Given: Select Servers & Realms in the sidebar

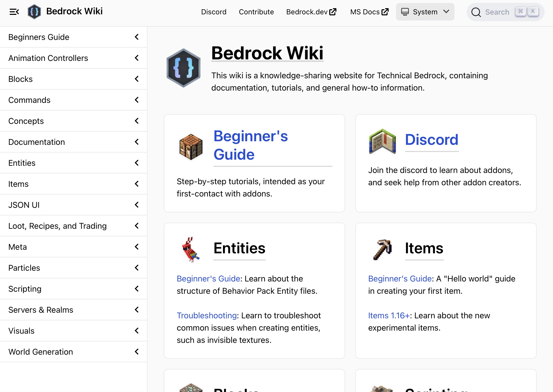Looking at the screenshot, I should tap(73, 310).
